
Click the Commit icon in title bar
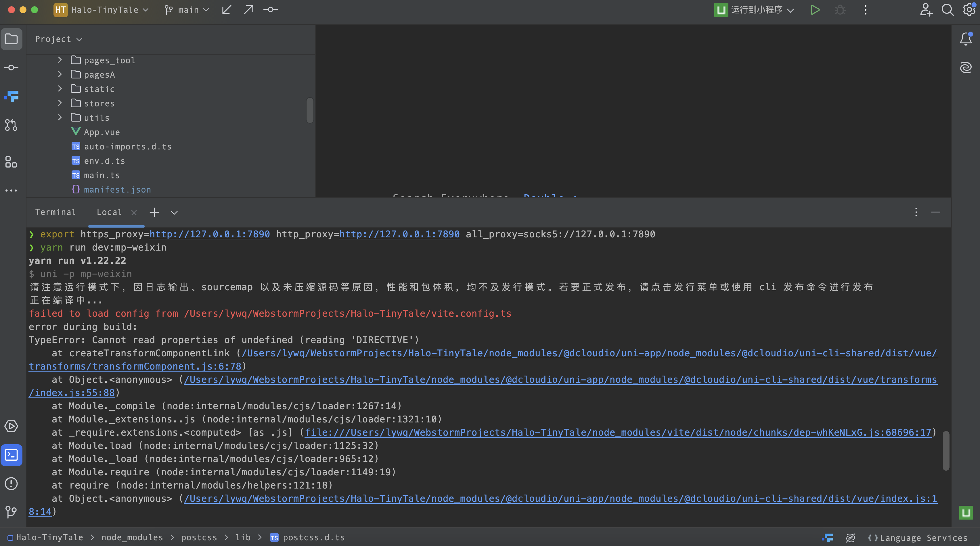[271, 9]
